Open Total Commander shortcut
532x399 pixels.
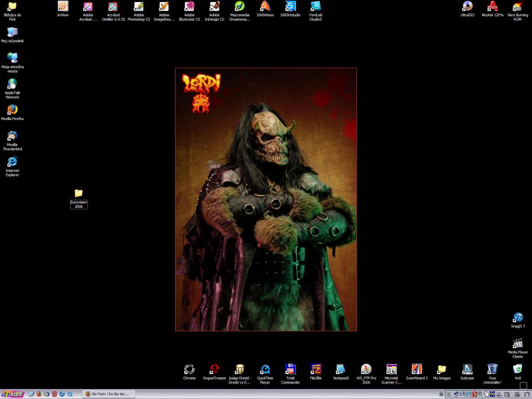[290, 374]
